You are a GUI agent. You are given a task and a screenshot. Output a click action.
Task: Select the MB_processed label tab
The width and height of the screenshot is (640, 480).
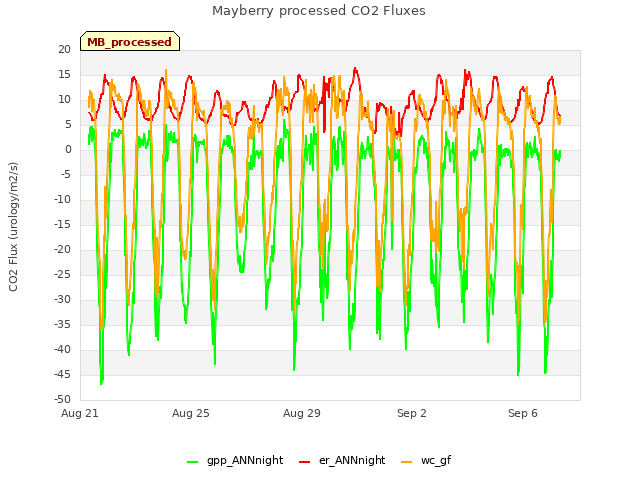[130, 41]
